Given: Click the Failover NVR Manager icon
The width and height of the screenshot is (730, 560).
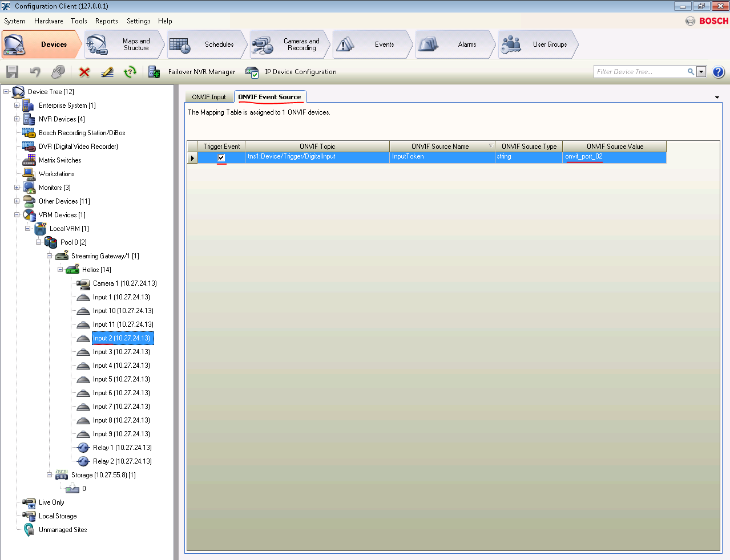Looking at the screenshot, I should tap(154, 72).
